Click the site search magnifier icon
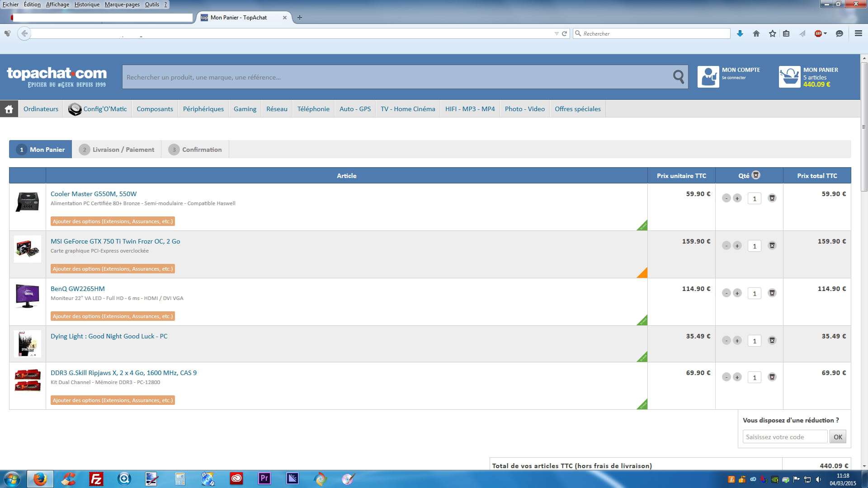 click(x=678, y=77)
